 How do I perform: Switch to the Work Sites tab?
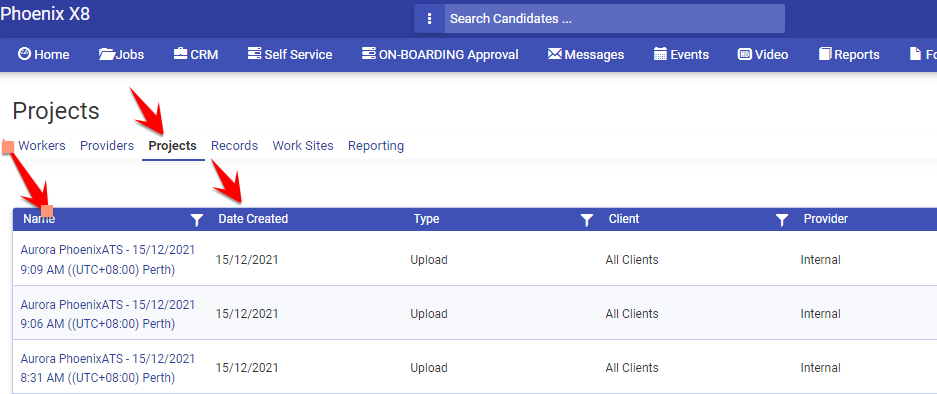click(303, 145)
